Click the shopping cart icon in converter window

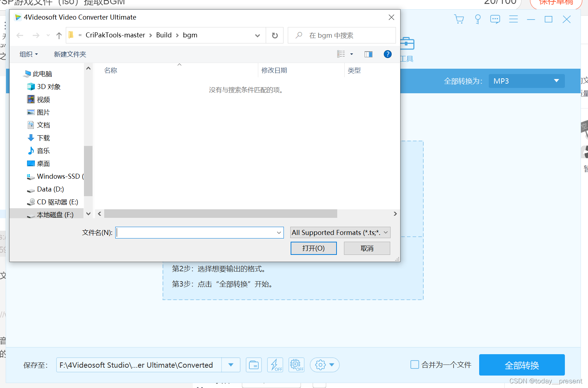coord(459,19)
